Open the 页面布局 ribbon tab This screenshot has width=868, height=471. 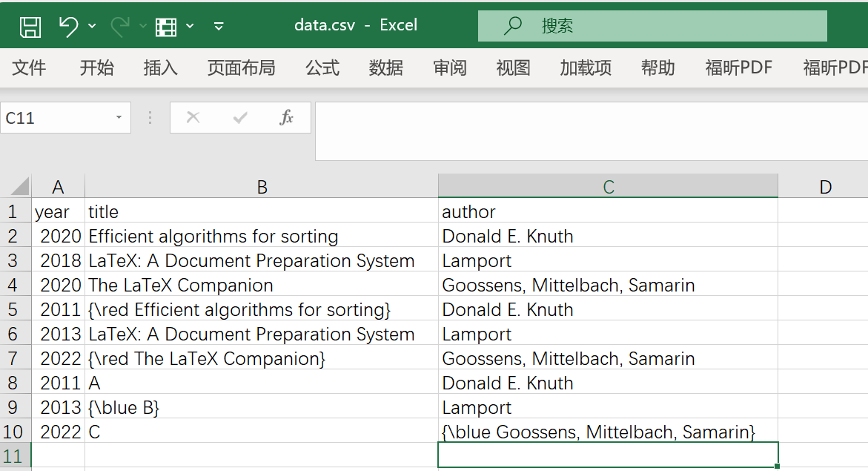click(242, 67)
